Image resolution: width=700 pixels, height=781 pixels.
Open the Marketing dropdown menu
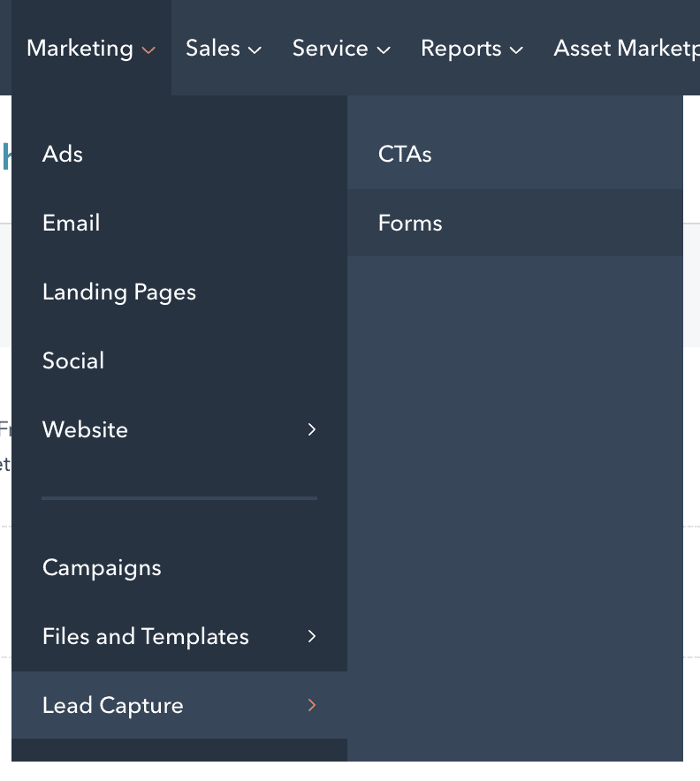(91, 49)
